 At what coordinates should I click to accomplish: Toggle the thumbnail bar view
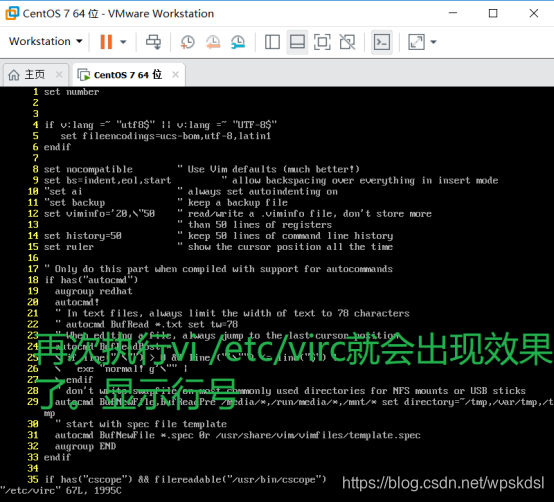pos(297,42)
